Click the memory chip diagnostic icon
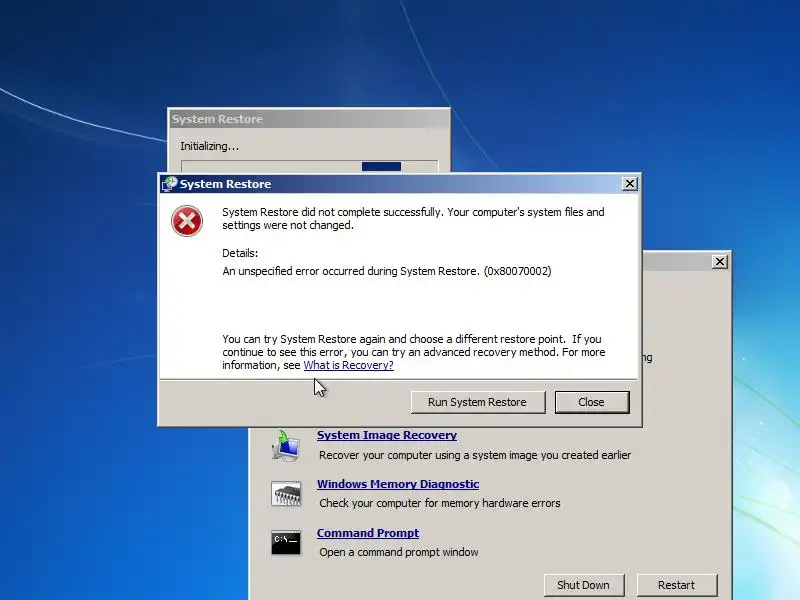The height and width of the screenshot is (600, 800). 286,494
